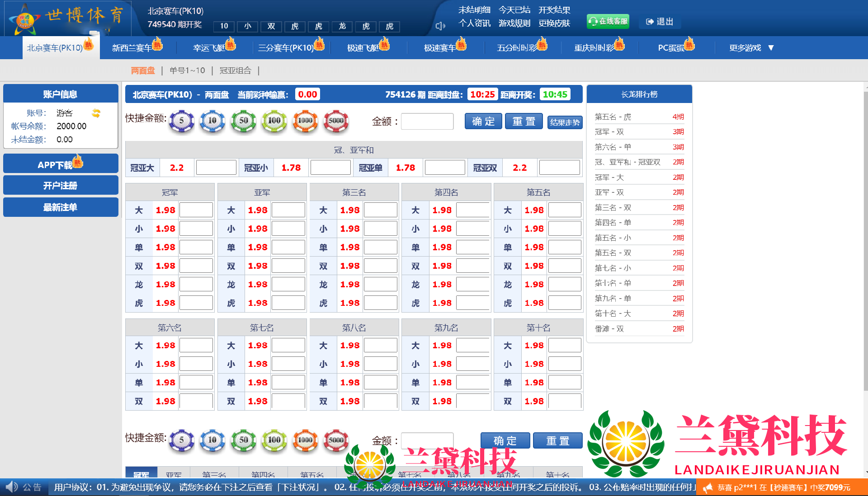
Task: Click inside the 金额 amount input field
Action: pos(426,121)
